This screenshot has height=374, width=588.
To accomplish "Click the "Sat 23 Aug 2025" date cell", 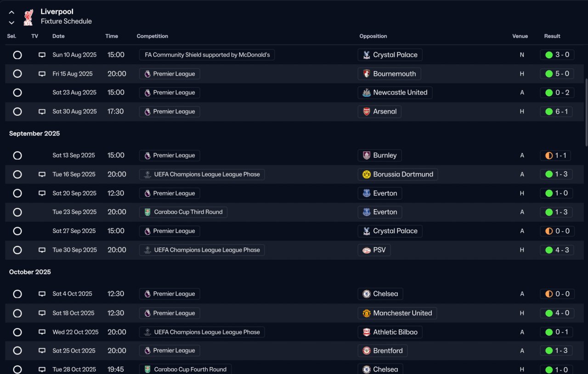I will coord(74,93).
